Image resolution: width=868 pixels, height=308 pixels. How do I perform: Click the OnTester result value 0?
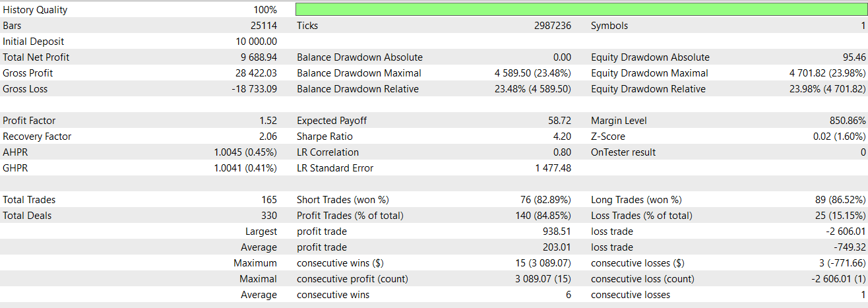pos(863,152)
